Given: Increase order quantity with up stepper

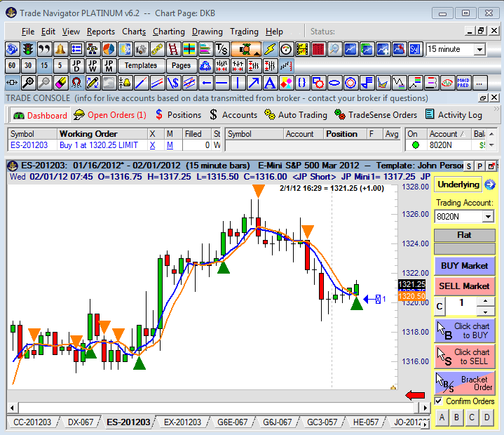Looking at the screenshot, I should click(485, 301).
